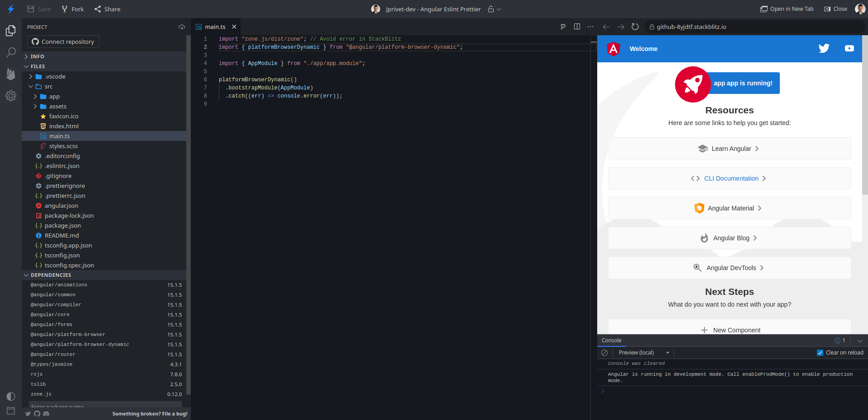Collapse the src folder

coord(104,86)
